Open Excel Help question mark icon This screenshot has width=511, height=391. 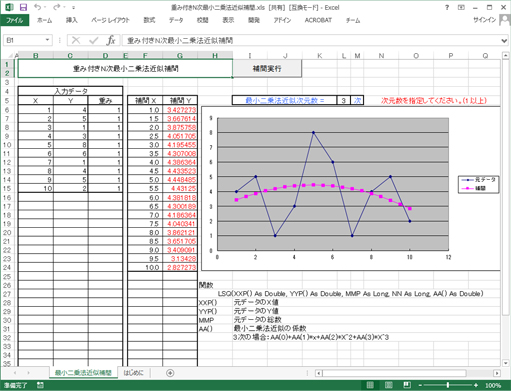[x=447, y=7]
